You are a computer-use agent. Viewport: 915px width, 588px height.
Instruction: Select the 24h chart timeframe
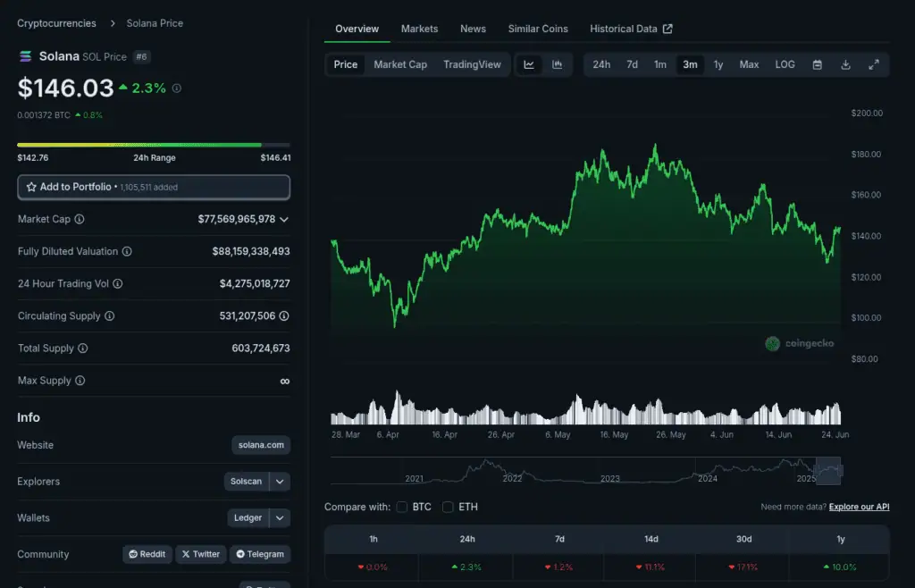tap(601, 64)
